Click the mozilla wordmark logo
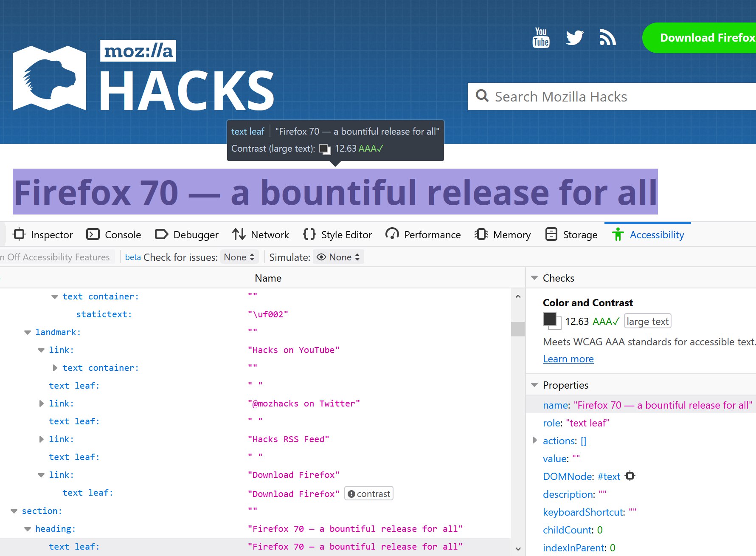This screenshot has height=556, width=756. [x=138, y=51]
